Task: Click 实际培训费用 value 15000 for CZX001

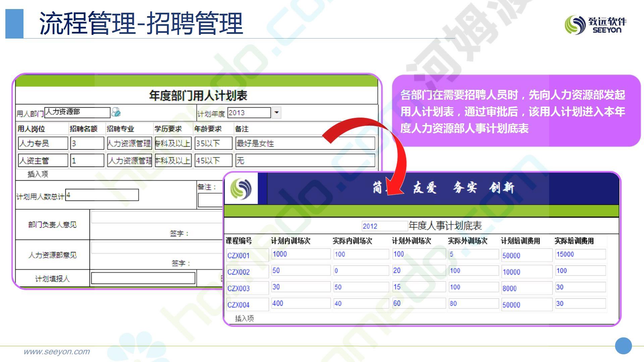Action: (581, 254)
